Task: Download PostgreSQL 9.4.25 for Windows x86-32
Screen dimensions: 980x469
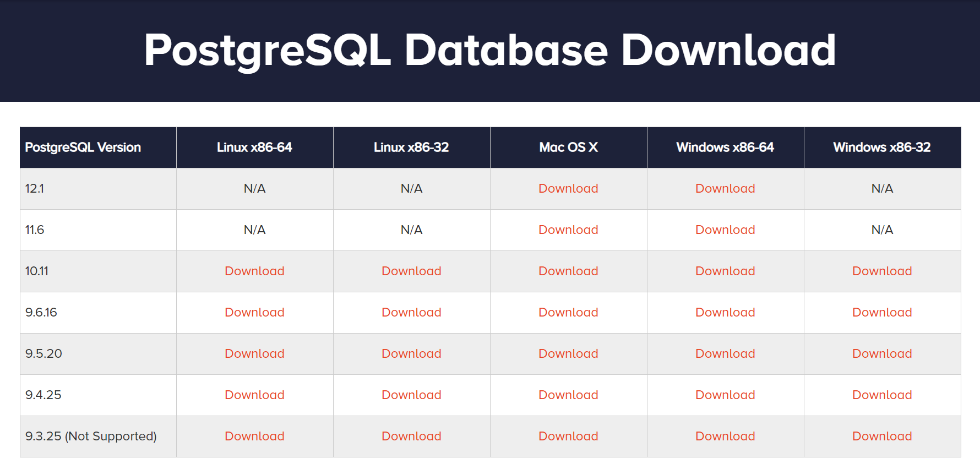Action: (882, 395)
